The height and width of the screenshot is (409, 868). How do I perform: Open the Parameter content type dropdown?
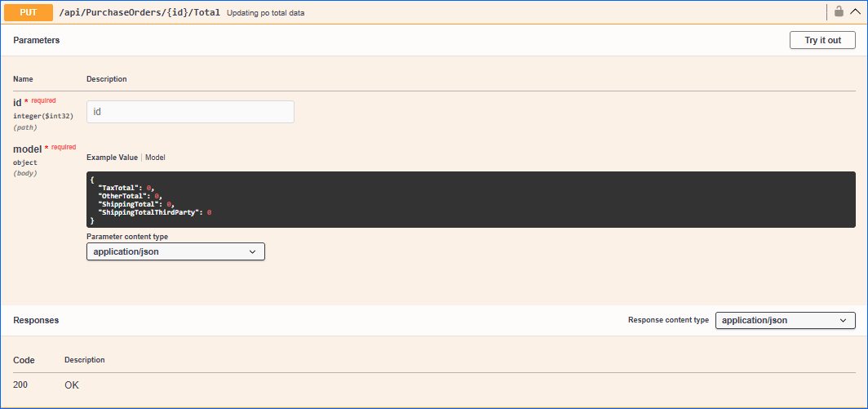[175, 252]
